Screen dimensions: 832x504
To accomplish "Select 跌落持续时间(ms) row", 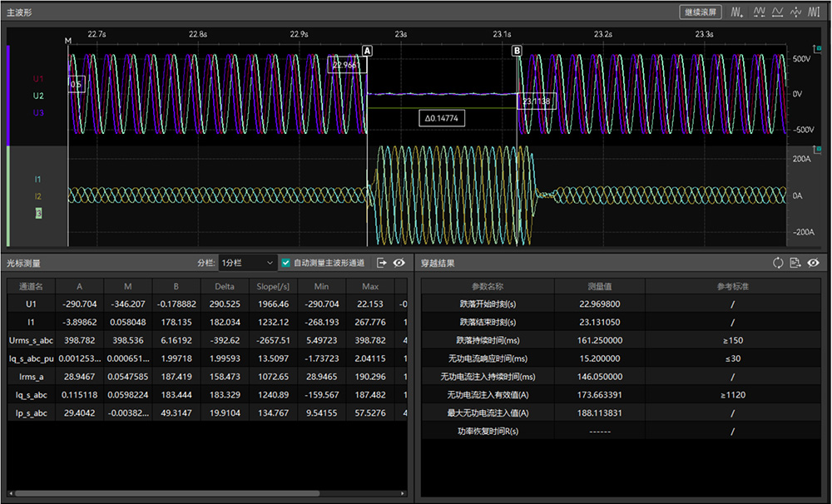I will [x=621, y=341].
